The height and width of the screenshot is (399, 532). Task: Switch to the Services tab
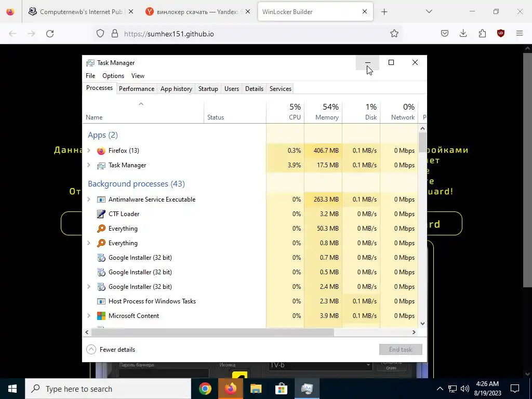click(280, 88)
